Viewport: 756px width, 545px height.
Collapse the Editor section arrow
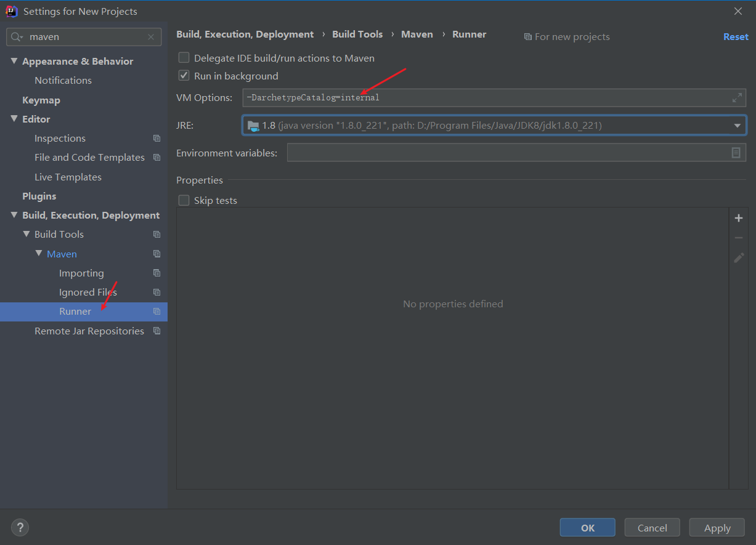(14, 119)
